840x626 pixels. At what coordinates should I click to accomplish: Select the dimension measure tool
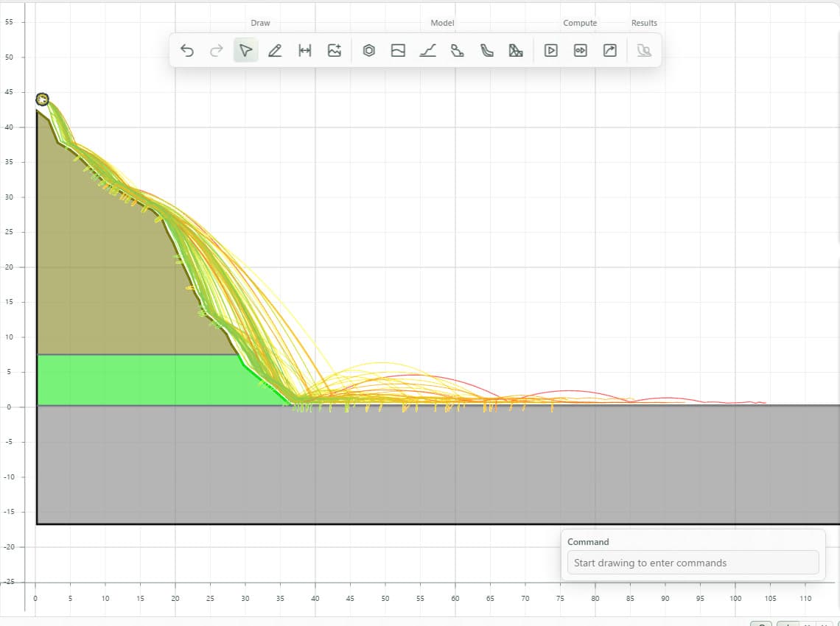click(x=305, y=50)
